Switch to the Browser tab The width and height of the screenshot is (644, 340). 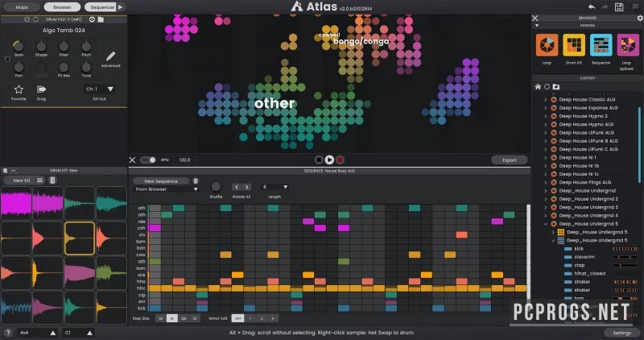62,7
